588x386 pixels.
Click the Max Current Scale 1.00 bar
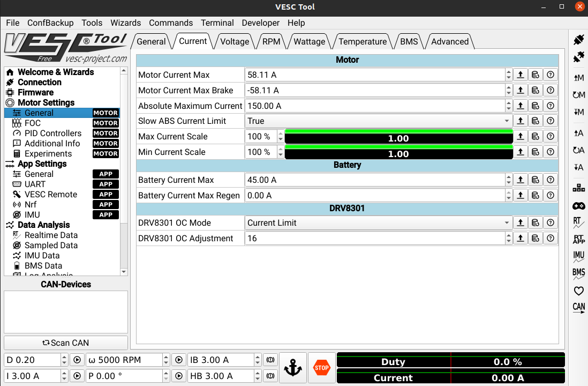pyautogui.click(x=398, y=137)
